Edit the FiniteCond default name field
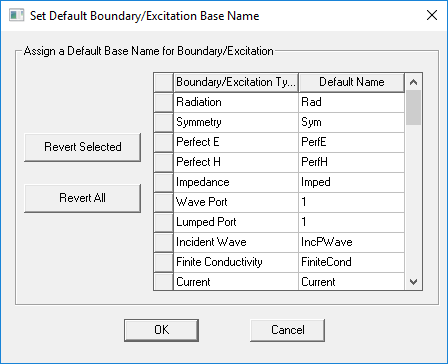This screenshot has height=364, width=448. [351, 262]
